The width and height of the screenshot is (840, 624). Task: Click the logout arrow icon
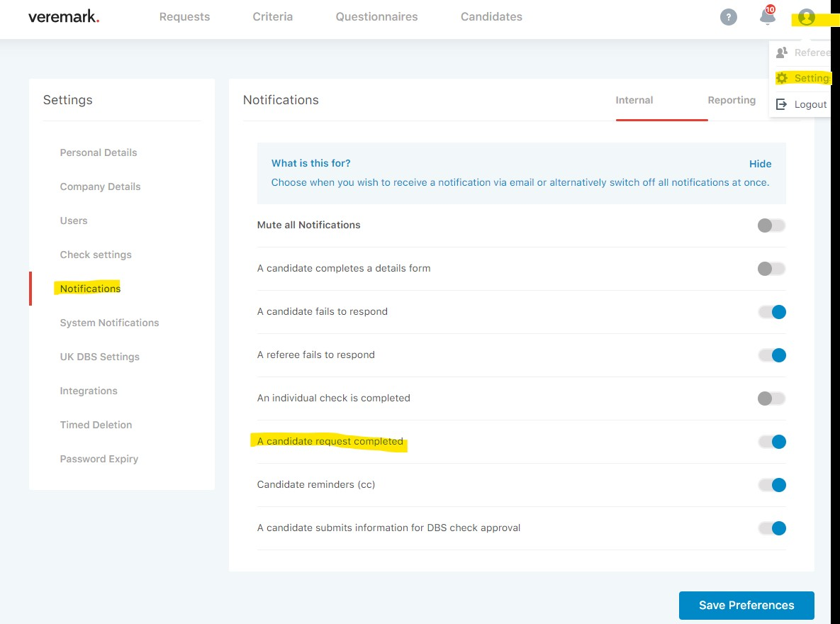(781, 104)
